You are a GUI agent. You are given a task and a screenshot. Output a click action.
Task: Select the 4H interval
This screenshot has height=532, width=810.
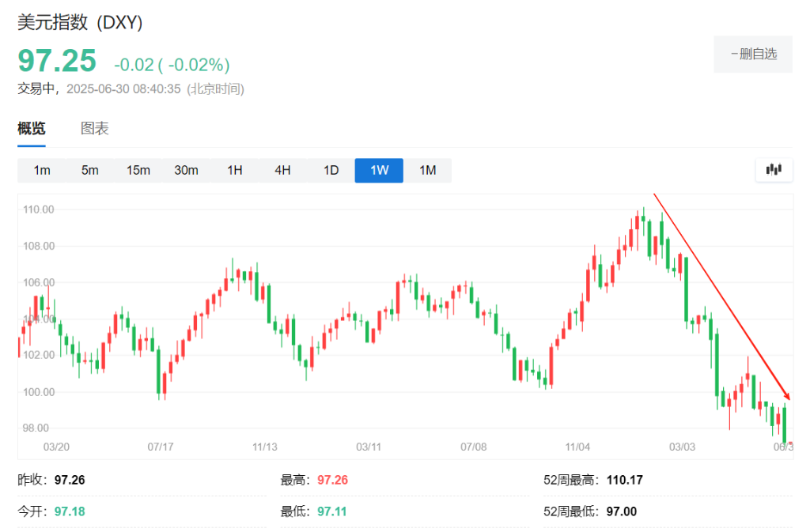click(282, 169)
